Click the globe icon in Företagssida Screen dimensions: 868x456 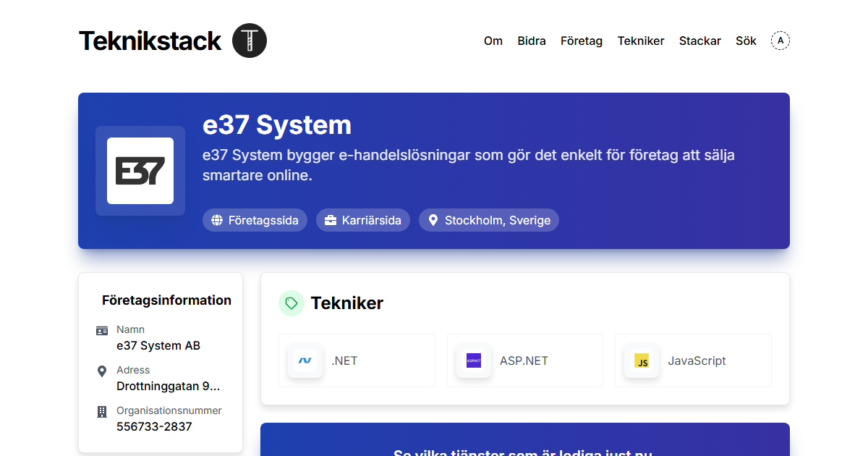tap(216, 220)
